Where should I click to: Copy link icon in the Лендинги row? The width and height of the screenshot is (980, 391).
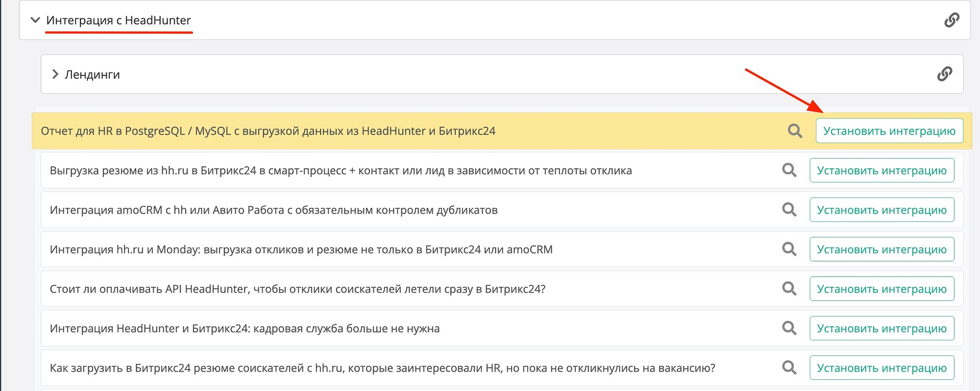[x=944, y=74]
